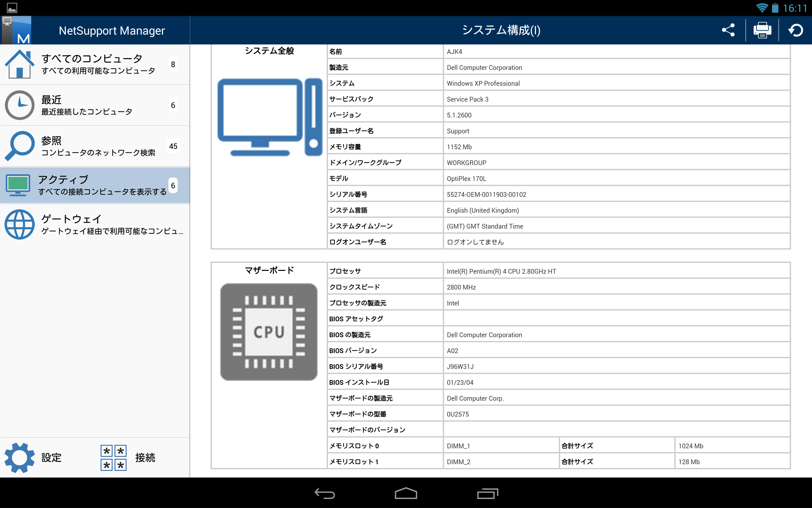Tap the printer icon
The height and width of the screenshot is (508, 812).
(x=762, y=30)
